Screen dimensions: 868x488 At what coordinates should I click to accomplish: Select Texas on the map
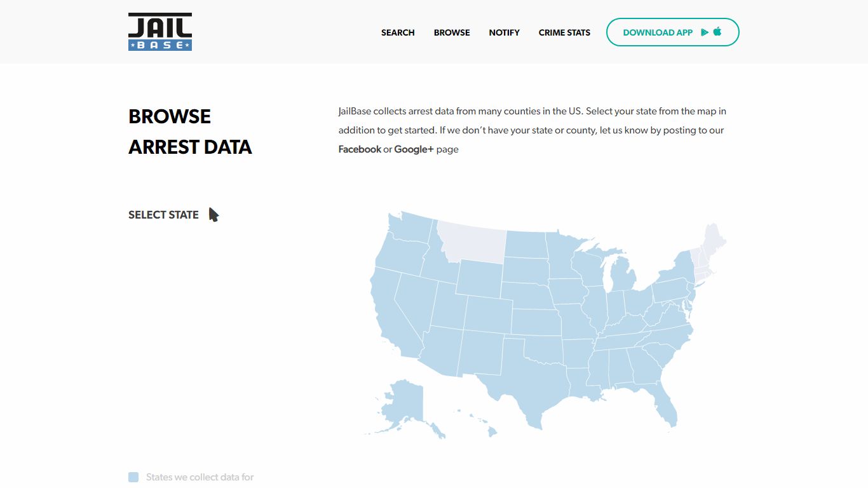point(529,381)
